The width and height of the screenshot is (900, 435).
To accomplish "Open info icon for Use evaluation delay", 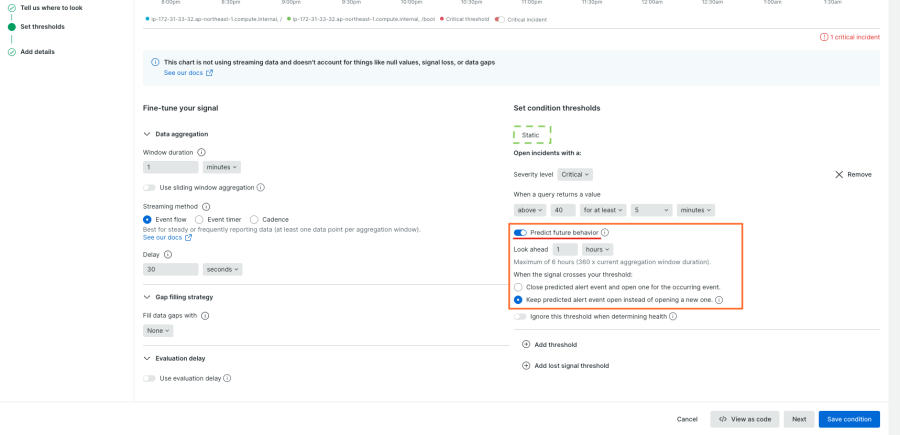I will coord(227,378).
